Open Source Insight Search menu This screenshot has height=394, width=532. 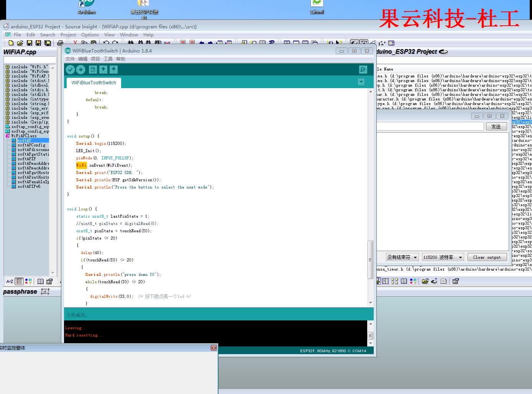click(x=48, y=34)
